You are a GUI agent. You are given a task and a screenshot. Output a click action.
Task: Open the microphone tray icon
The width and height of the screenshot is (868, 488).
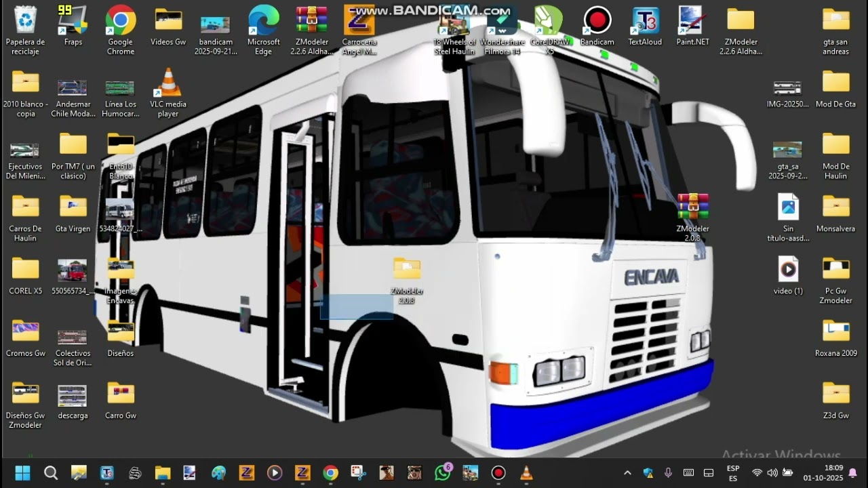tap(668, 472)
